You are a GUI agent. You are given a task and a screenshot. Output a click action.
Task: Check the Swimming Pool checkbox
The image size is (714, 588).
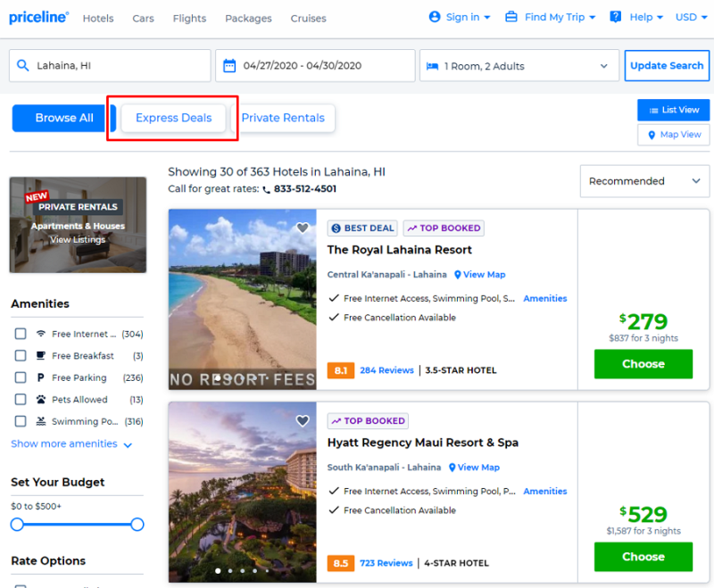coord(21,421)
